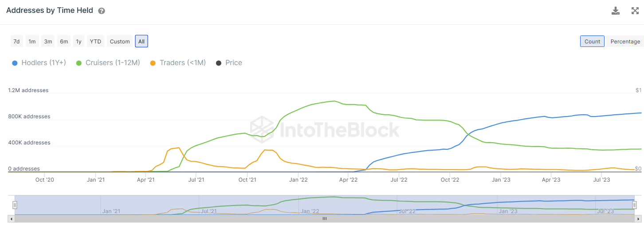The height and width of the screenshot is (233, 644).
Task: Click the download chart icon
Action: 615,11
